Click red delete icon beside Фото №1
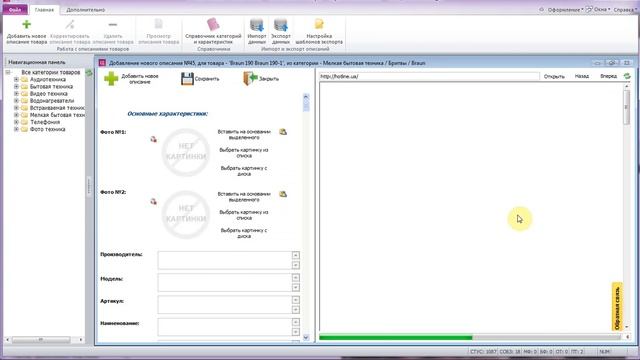This screenshot has width=640, height=360. 153,139
